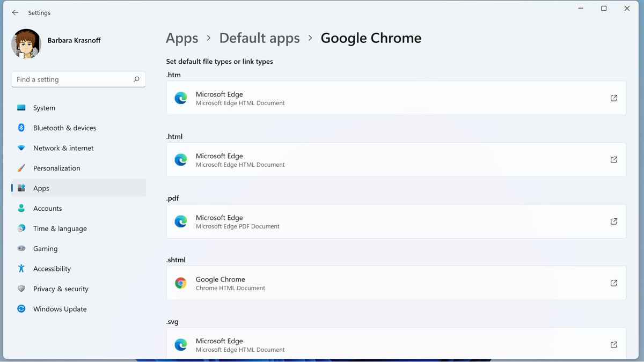Change the default app for .html files
Image resolution: width=644 pixels, height=362 pixels.
396,159
